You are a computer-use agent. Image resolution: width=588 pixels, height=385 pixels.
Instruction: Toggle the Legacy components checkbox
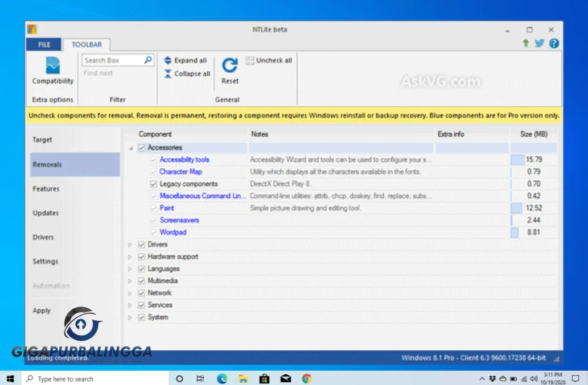click(153, 184)
